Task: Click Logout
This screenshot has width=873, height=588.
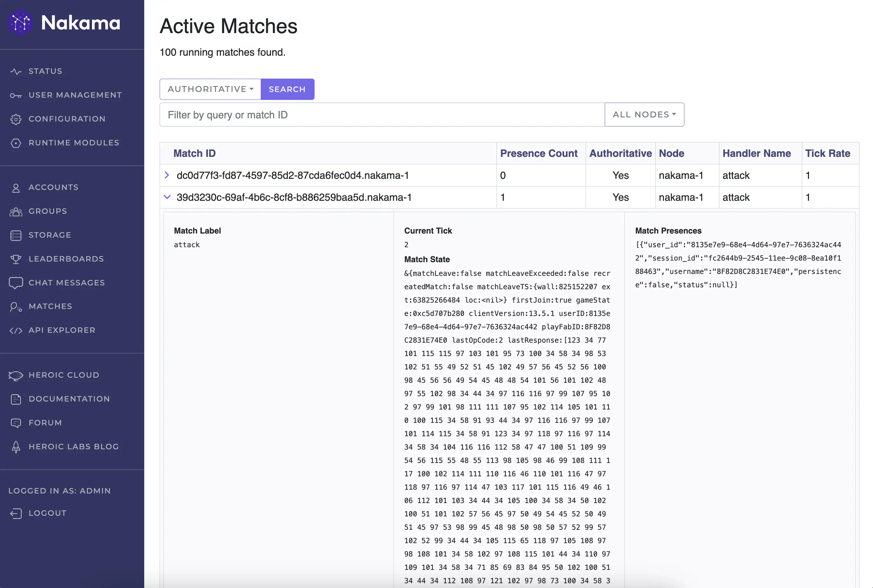Action: pos(47,513)
